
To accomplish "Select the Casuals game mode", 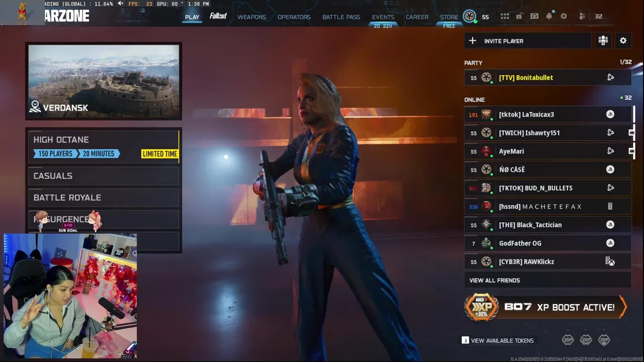I will 104,175.
